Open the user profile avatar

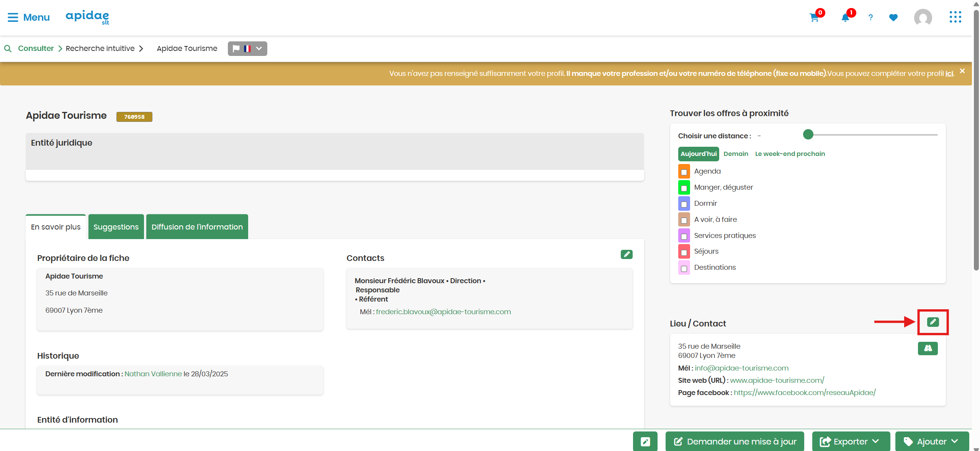pos(923,18)
